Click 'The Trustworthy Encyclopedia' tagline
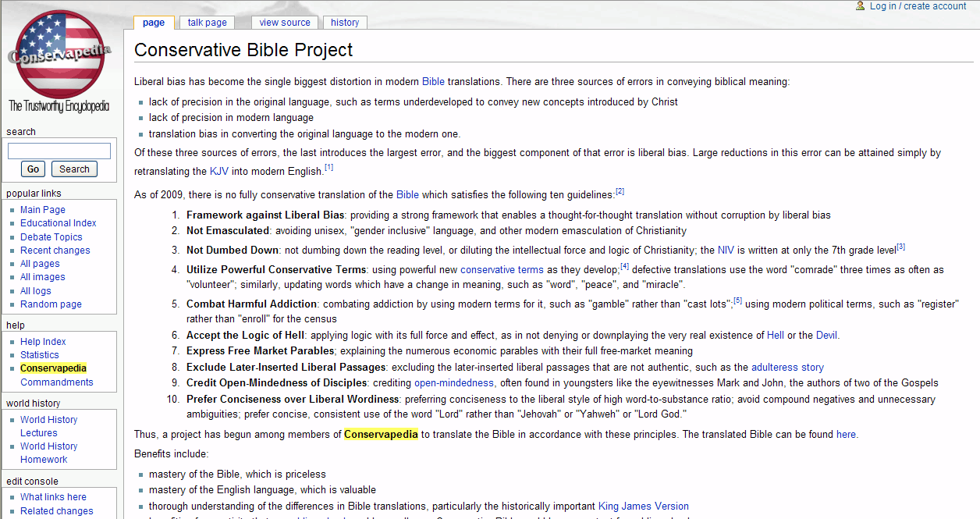 [x=59, y=106]
